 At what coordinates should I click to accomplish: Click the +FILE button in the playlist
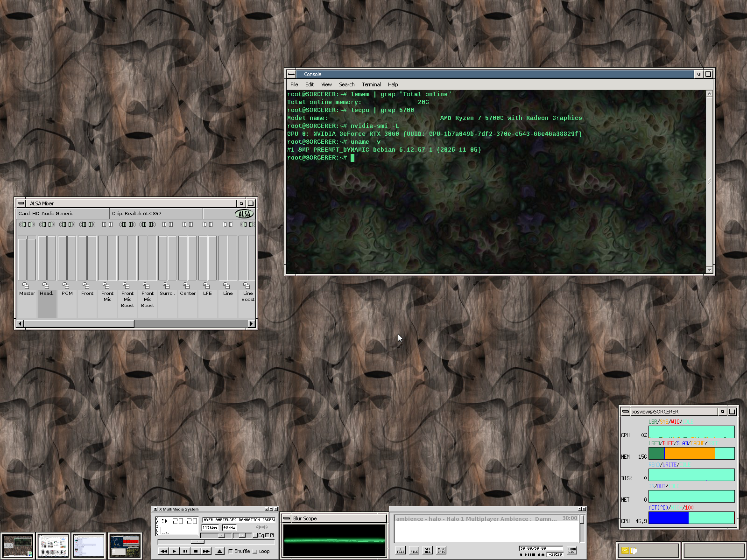[x=401, y=551]
